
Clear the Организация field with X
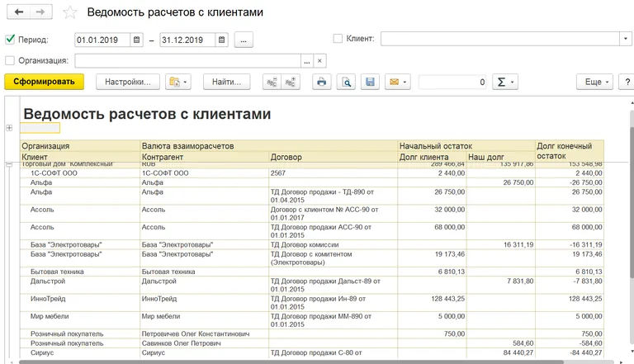point(319,61)
